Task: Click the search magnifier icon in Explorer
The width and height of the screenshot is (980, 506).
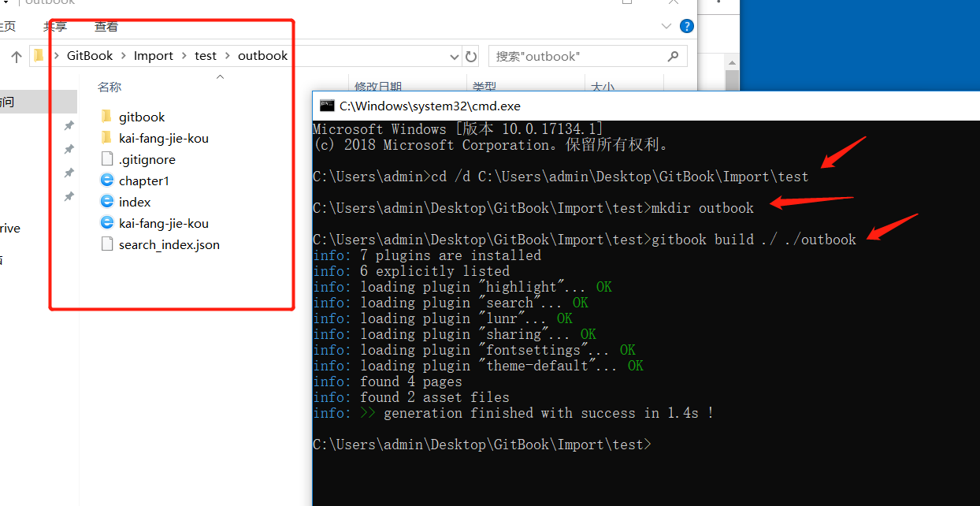Action: pos(673,56)
